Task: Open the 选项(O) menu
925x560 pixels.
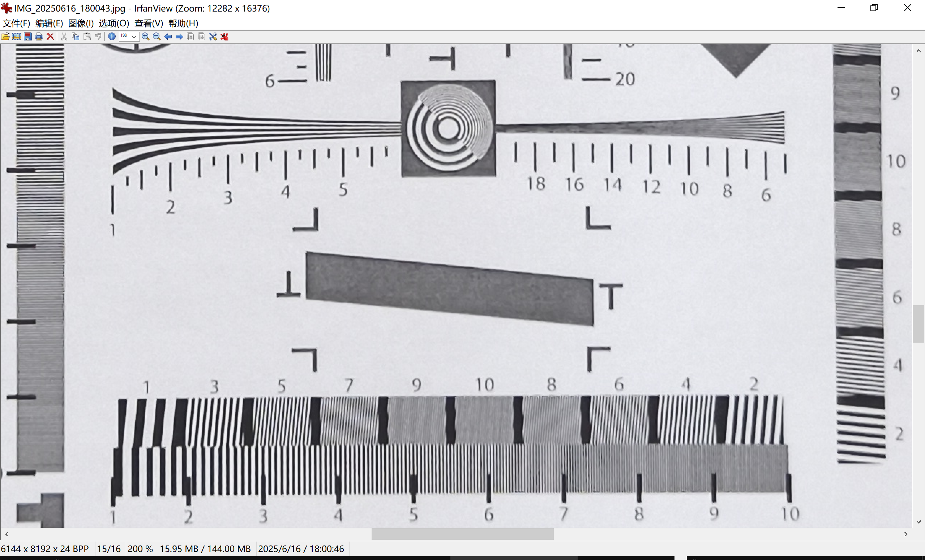Action: coord(114,23)
